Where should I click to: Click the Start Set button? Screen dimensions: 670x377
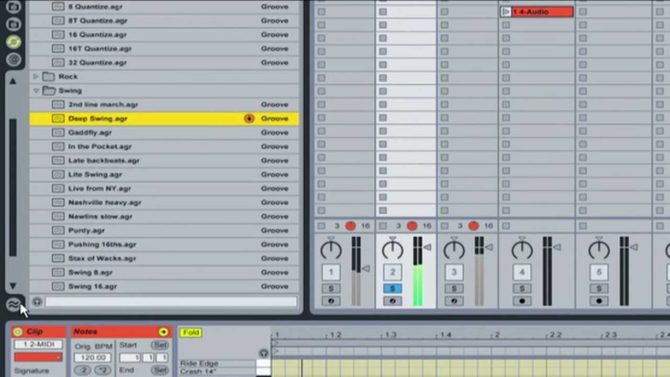[159, 345]
